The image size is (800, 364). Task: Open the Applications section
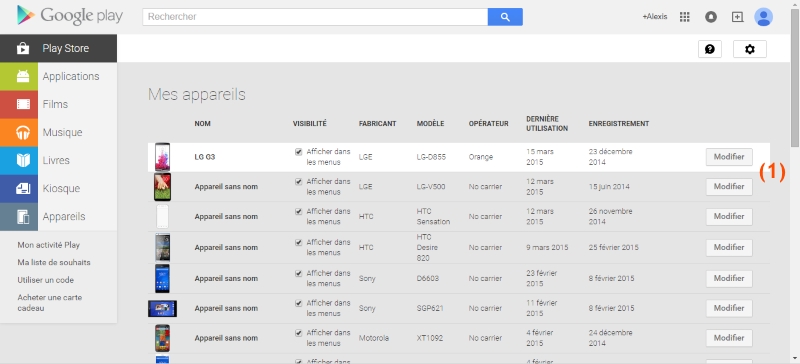click(59, 77)
